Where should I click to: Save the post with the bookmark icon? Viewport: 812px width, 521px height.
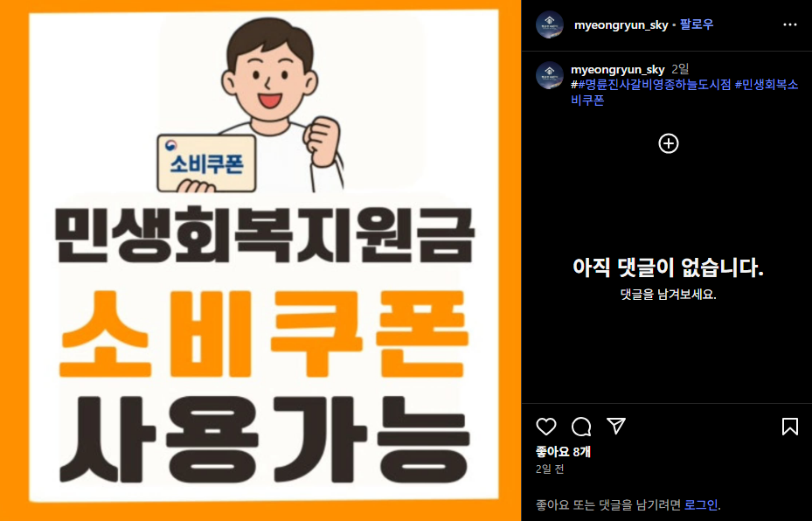790,427
